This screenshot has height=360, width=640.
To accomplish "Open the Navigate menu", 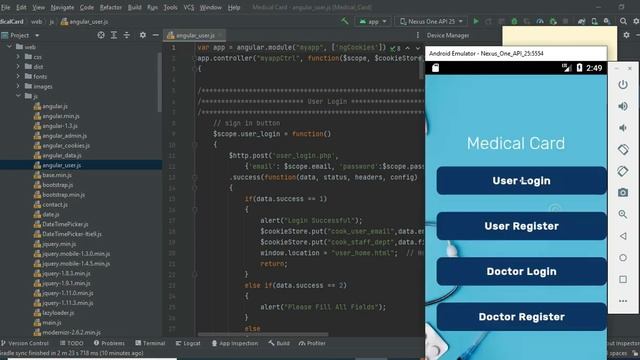I will click(62, 7).
